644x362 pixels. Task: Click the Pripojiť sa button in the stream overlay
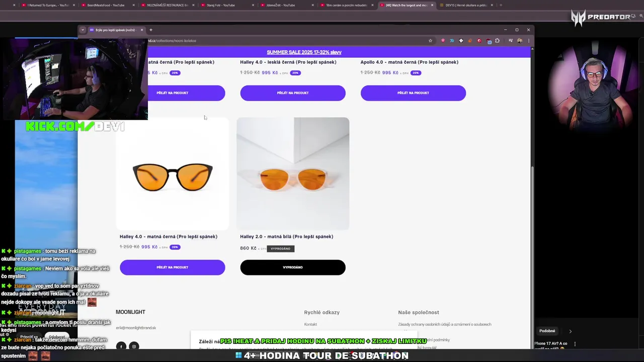(29, 337)
